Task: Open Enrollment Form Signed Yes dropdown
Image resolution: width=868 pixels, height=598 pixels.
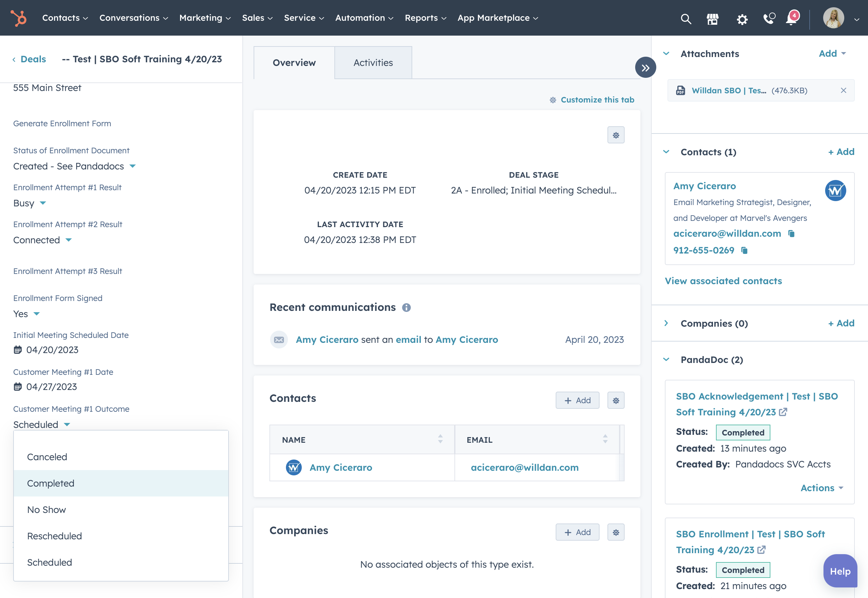Action: pyautogui.click(x=26, y=314)
